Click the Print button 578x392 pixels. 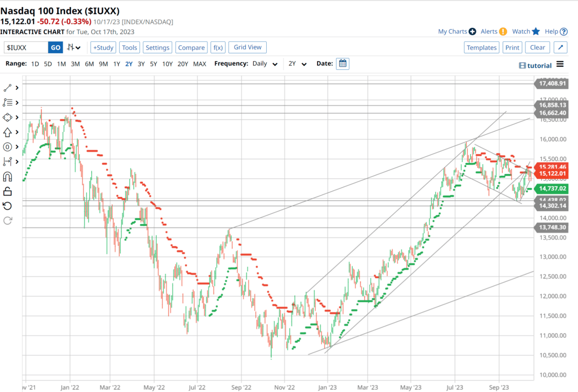[512, 47]
